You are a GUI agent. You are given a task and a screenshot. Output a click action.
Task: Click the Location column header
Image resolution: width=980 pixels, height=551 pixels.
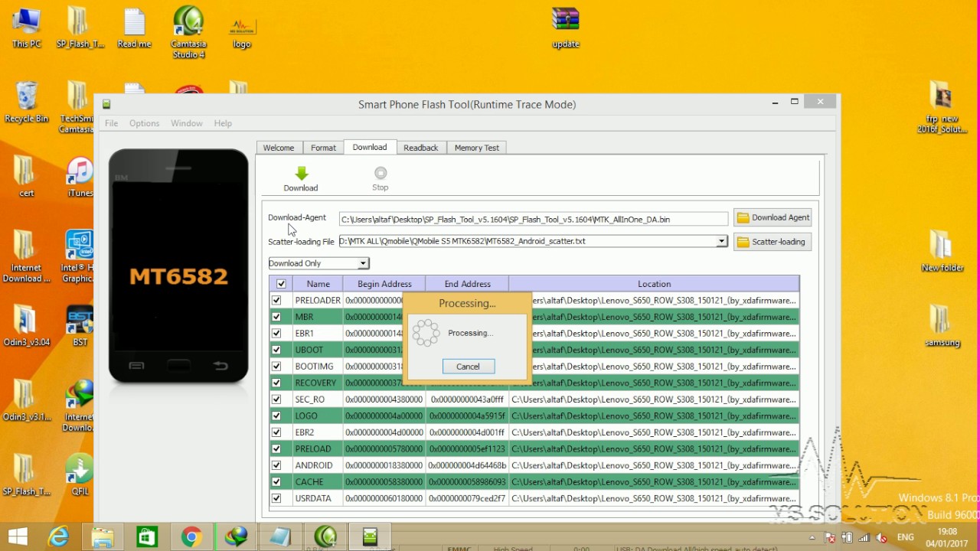tap(654, 284)
